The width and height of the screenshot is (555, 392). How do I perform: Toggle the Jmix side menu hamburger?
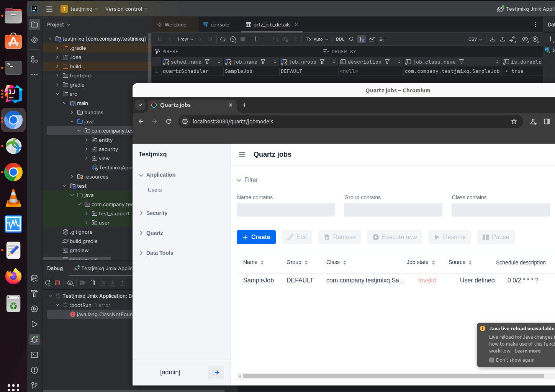(242, 154)
